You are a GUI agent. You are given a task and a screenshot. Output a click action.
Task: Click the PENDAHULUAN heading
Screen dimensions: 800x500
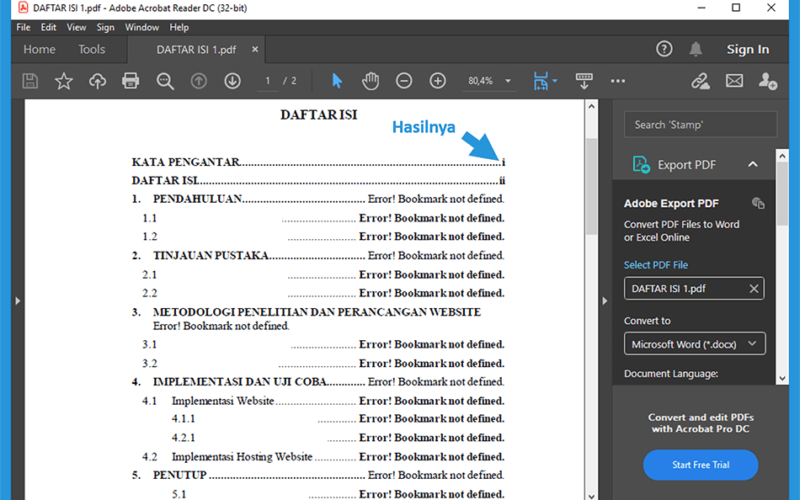pos(197,199)
